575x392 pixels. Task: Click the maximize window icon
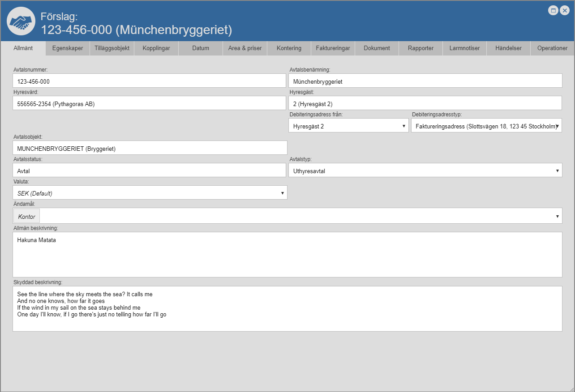coord(553,10)
